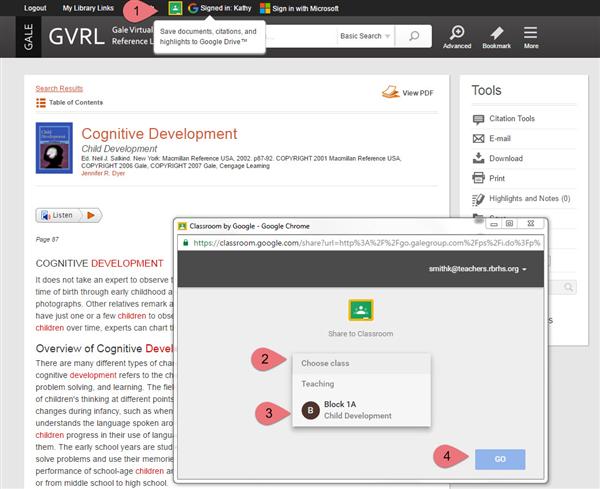Click the Share to Classroom logo in popup

(361, 310)
